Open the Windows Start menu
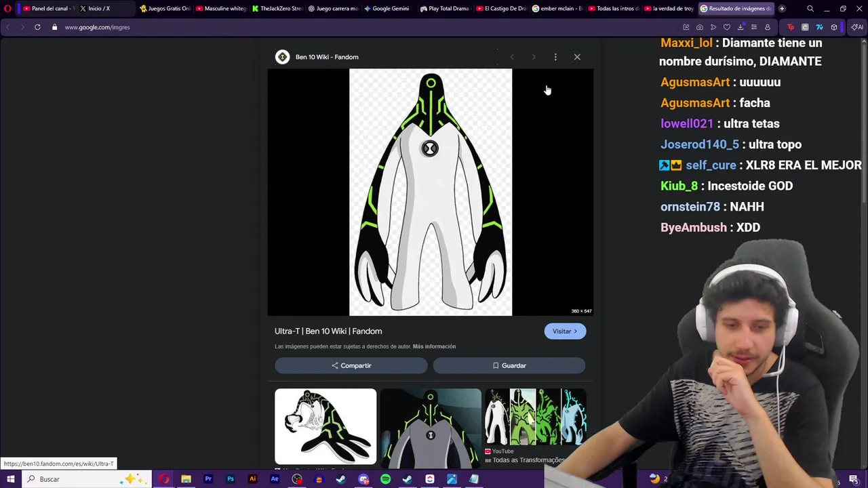 tap(11, 479)
